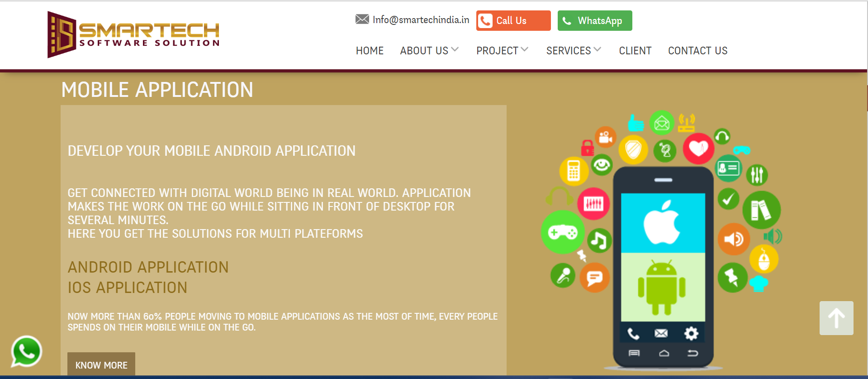Click the floating WhatsApp chat icon
Image resolution: width=868 pixels, height=379 pixels.
click(27, 351)
